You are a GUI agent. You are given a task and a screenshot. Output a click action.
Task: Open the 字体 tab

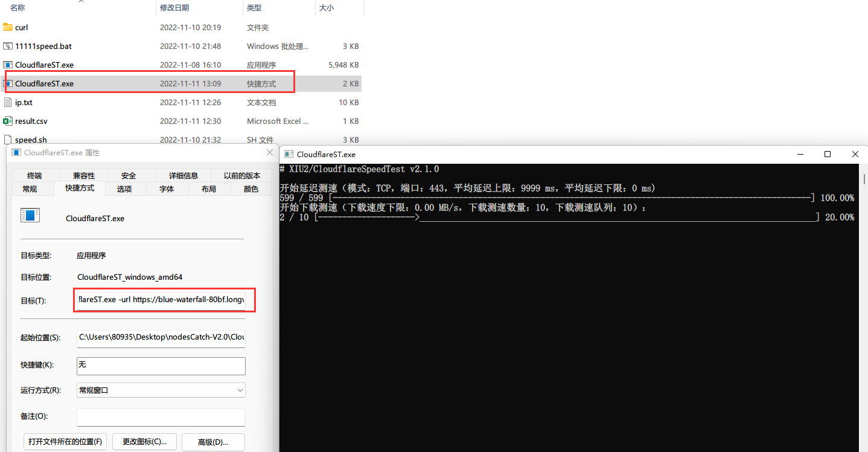click(167, 189)
